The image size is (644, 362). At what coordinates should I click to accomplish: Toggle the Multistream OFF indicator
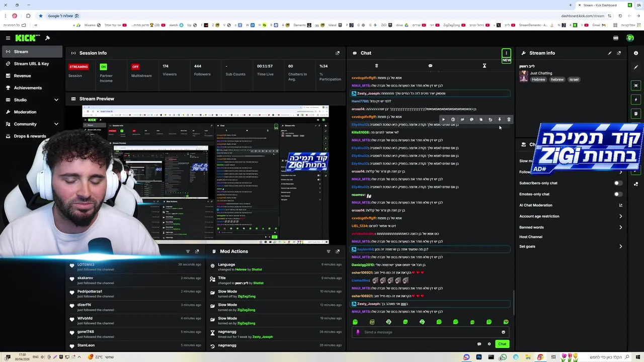click(135, 67)
